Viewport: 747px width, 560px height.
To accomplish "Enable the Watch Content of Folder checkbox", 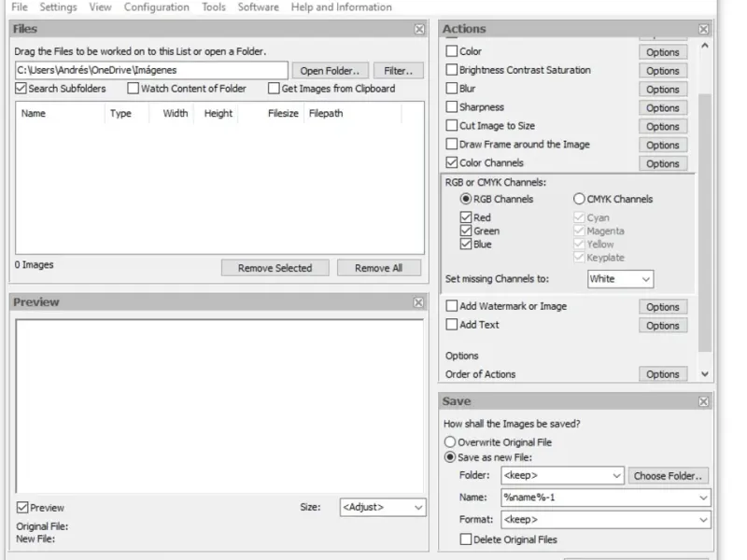I will 134,89.
